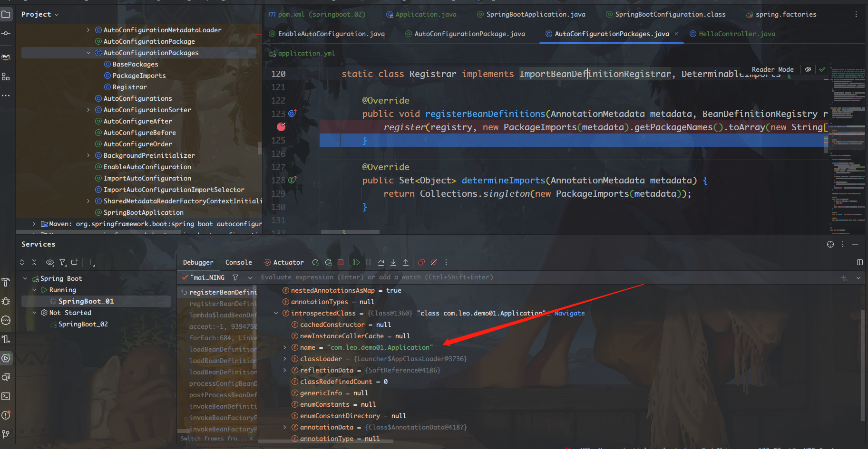Click the override gutter icon at line 128
This screenshot has height=449, width=868.
coord(292,180)
